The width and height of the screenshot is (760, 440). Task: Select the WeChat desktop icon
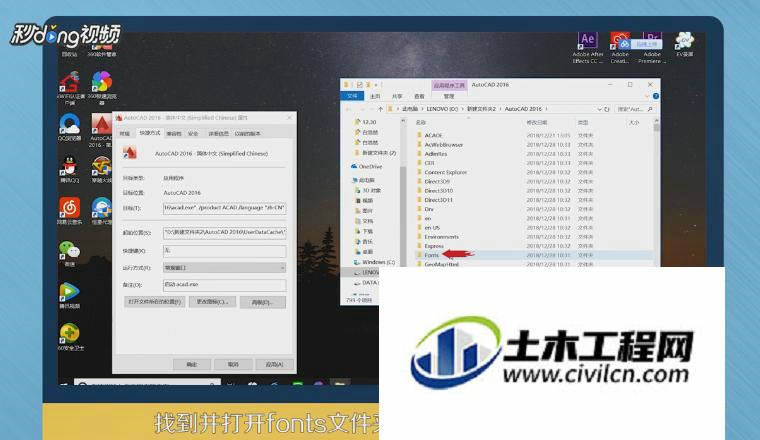70,253
